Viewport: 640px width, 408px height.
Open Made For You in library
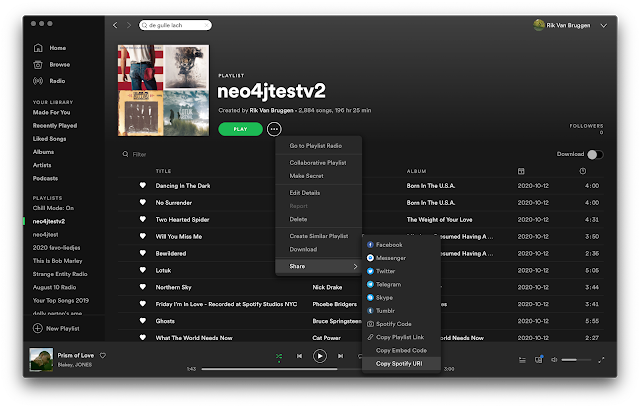tap(51, 113)
